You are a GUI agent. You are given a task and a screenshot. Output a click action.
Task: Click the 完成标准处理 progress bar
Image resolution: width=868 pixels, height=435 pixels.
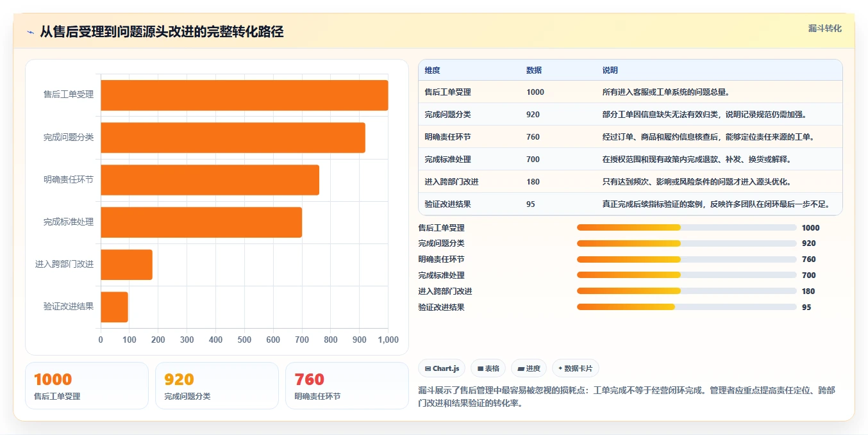tap(687, 275)
